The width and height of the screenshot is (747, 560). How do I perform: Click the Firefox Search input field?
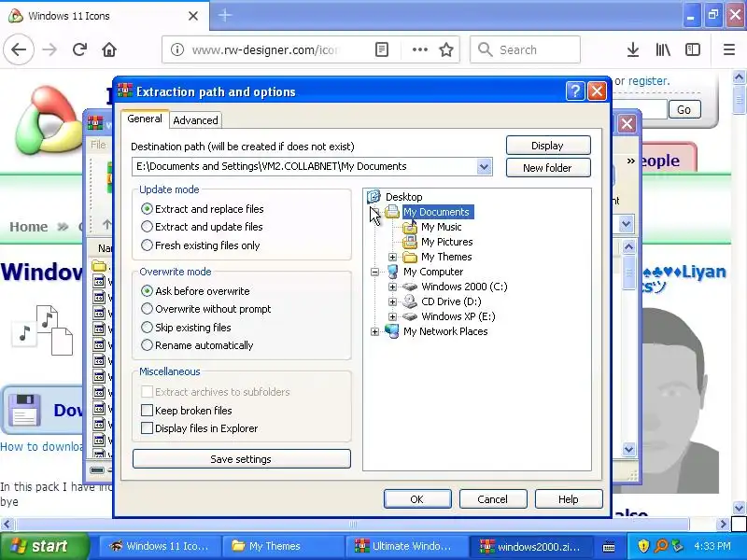tap(525, 49)
